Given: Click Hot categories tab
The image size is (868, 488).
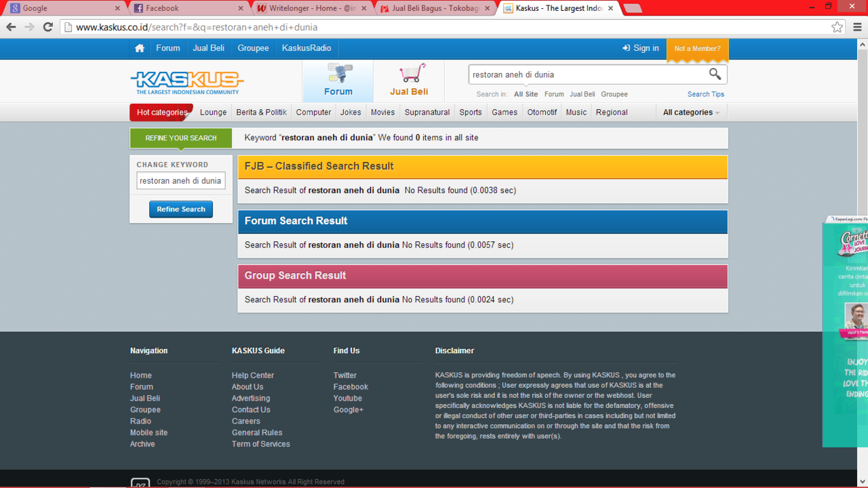Looking at the screenshot, I should pyautogui.click(x=161, y=113).
